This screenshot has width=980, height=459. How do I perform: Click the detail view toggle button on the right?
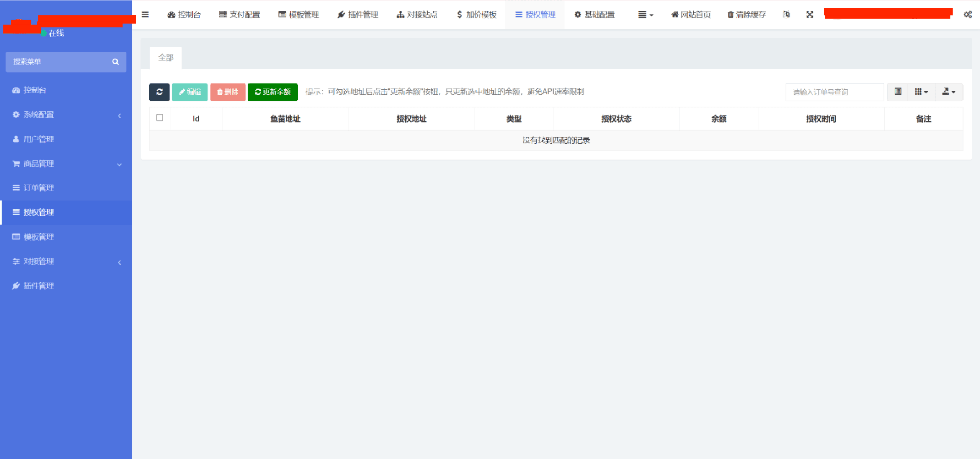tap(897, 92)
